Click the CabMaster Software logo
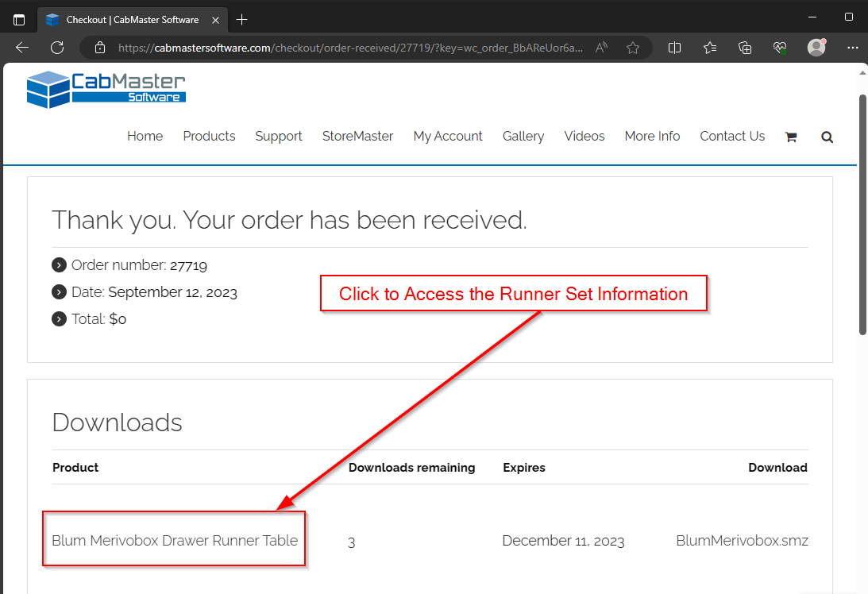The height and width of the screenshot is (594, 868). [106, 89]
